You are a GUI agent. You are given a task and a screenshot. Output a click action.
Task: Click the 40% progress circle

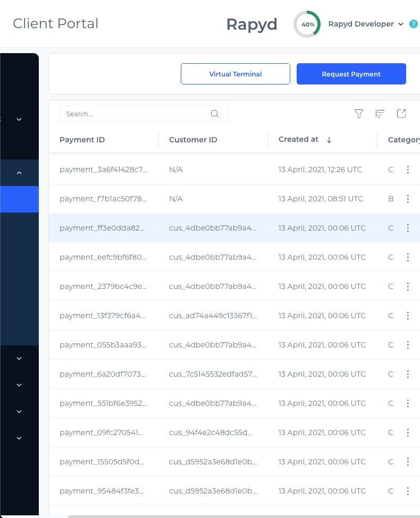coord(307,24)
